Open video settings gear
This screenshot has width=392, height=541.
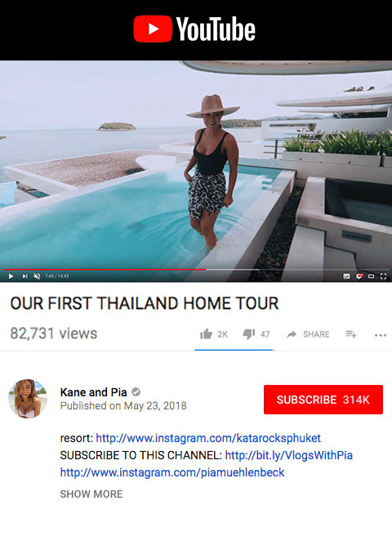[x=359, y=276]
